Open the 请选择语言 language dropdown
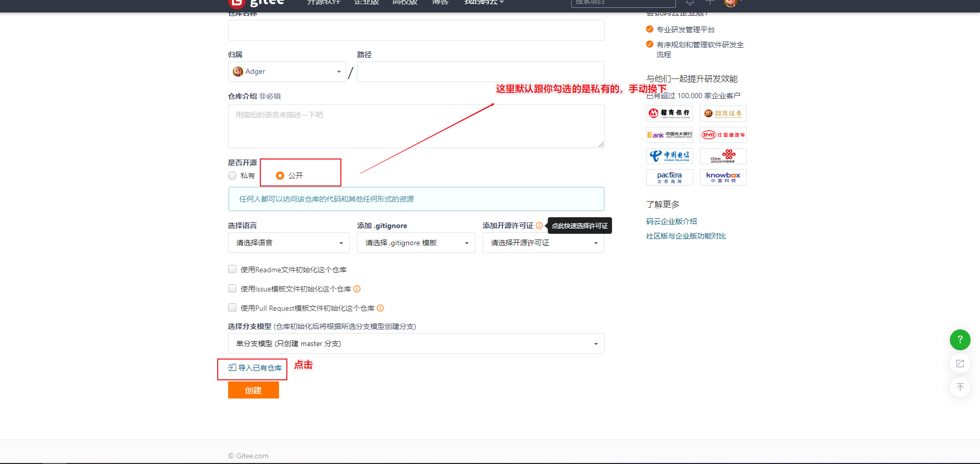The height and width of the screenshot is (464, 980). (289, 243)
